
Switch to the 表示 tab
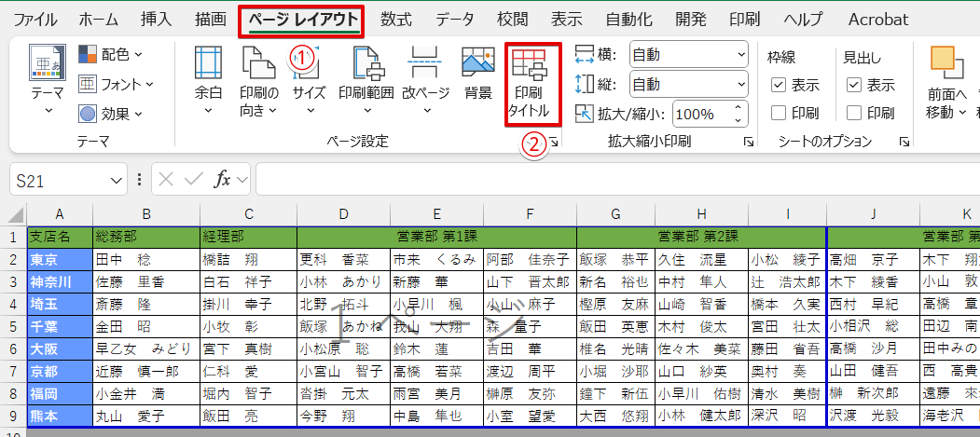[x=567, y=20]
